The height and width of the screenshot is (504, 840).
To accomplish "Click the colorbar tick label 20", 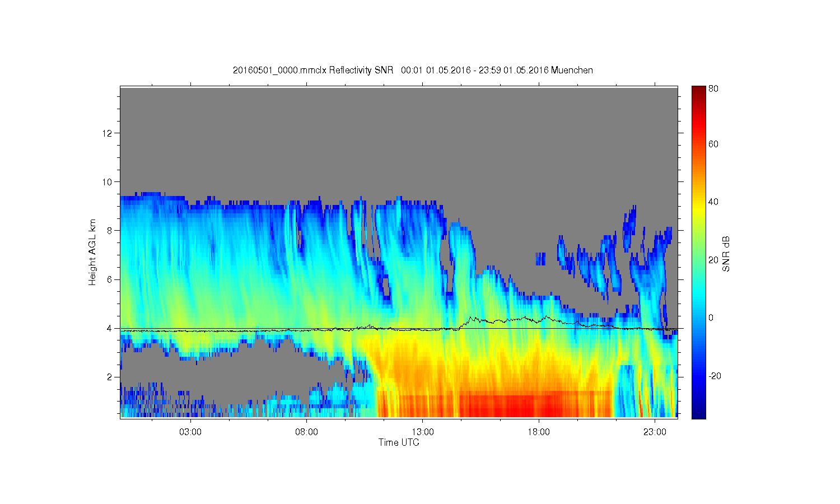I will click(713, 260).
